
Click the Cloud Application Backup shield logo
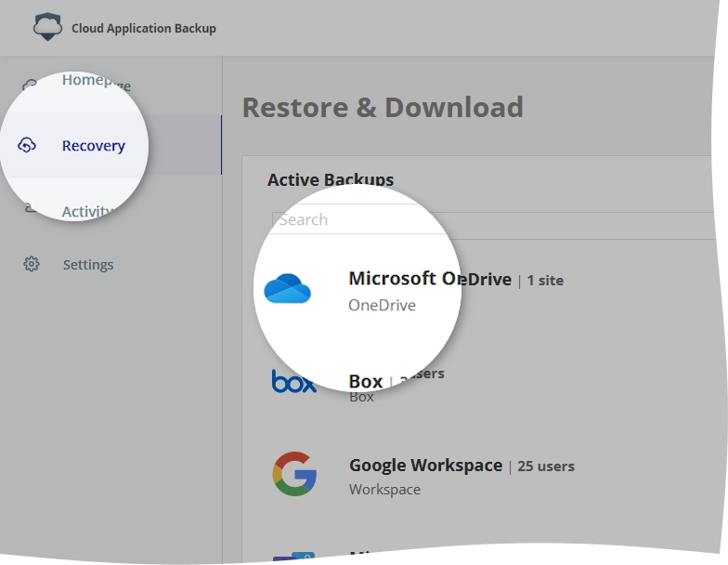[47, 27]
